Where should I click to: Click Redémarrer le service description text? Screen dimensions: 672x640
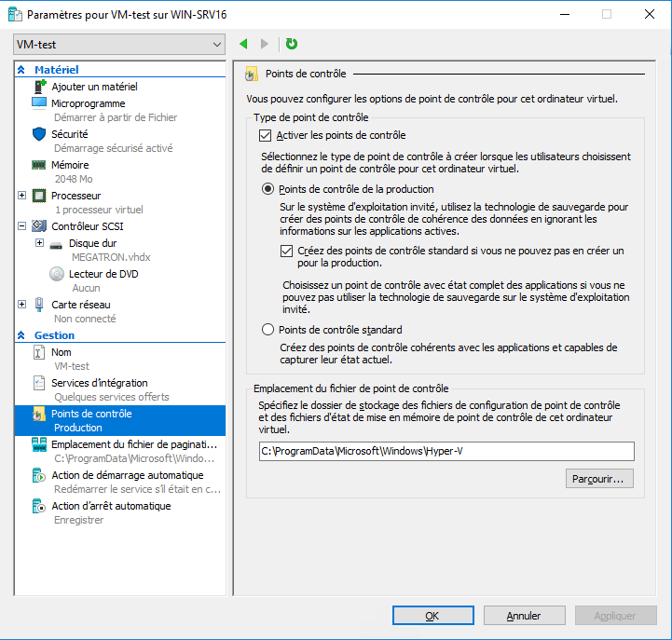tap(137, 489)
